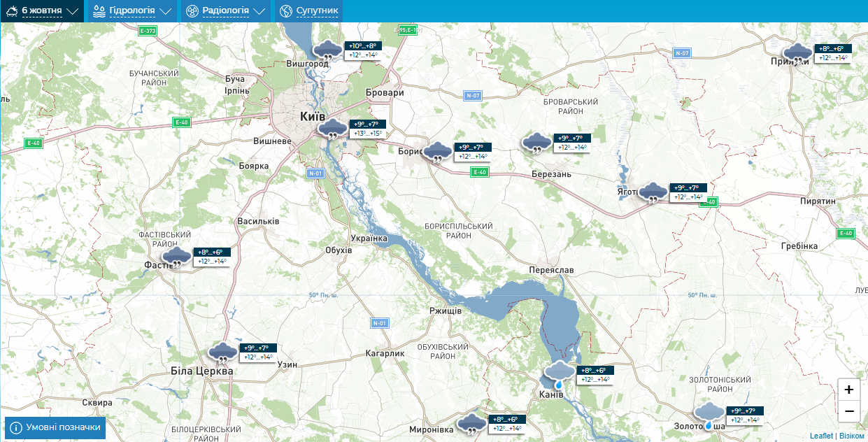Select the weather icon at Fastiv
868x442 pixels.
177,257
